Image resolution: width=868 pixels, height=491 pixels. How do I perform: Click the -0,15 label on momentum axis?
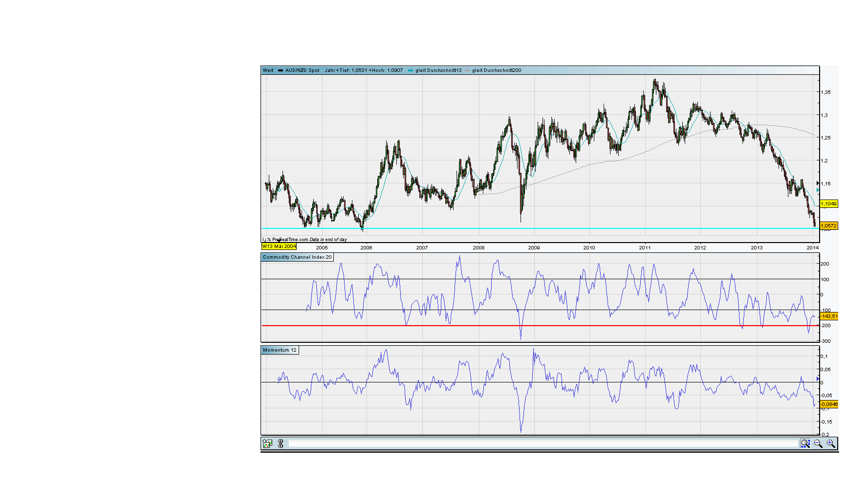(825, 422)
